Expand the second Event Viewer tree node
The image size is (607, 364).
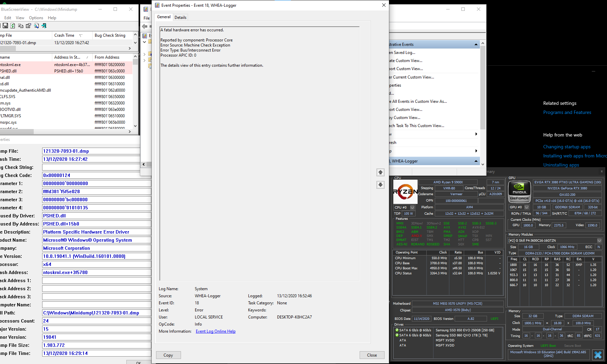[x=145, y=54]
